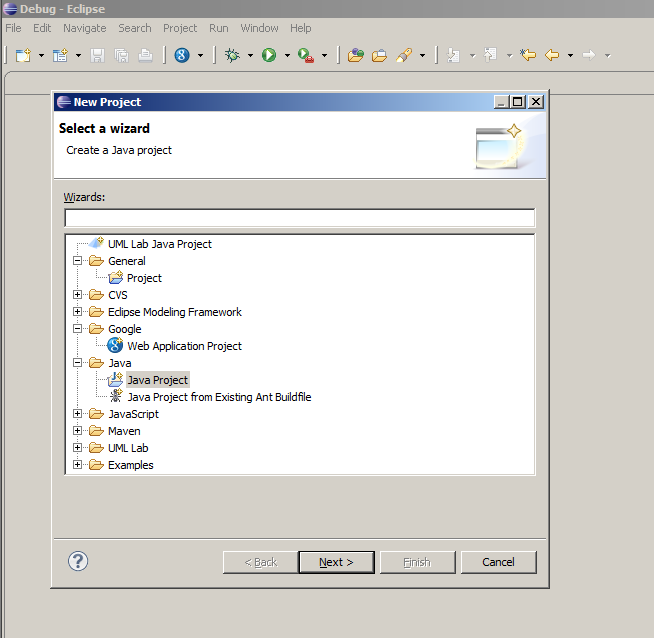Expand the Maven folder

click(77, 431)
